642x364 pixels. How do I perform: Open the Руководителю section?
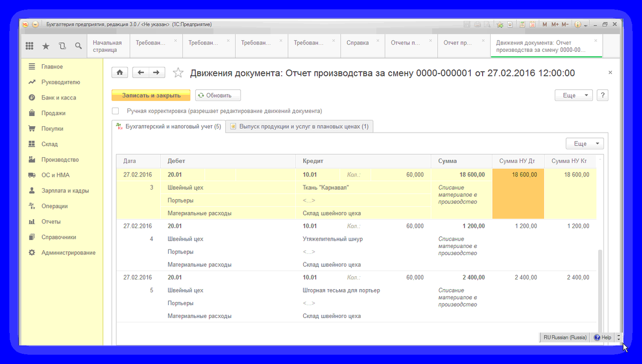click(60, 82)
